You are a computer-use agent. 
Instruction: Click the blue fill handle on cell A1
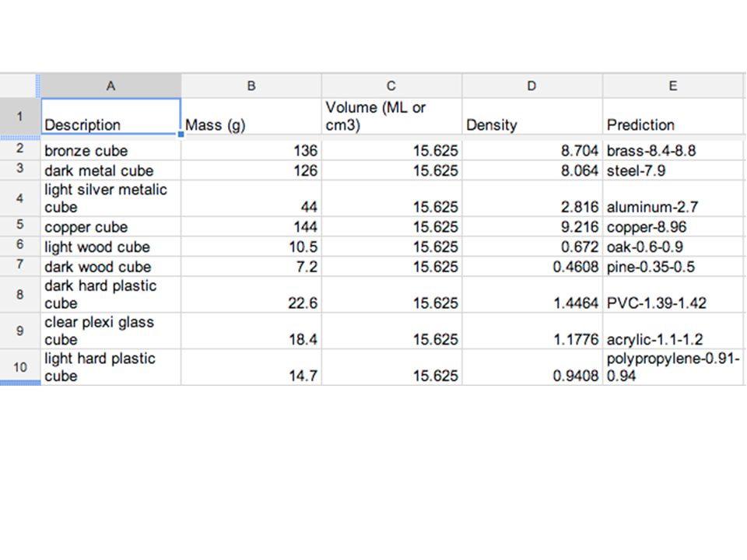pos(181,135)
